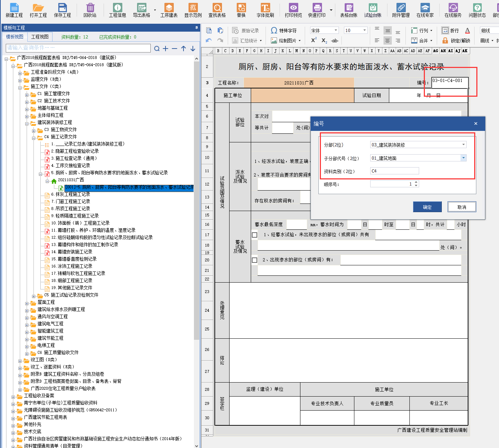Viewport: 499px width, 448px height.
Task: Click the paste icon in editor toolbar
Action: coord(220,30)
